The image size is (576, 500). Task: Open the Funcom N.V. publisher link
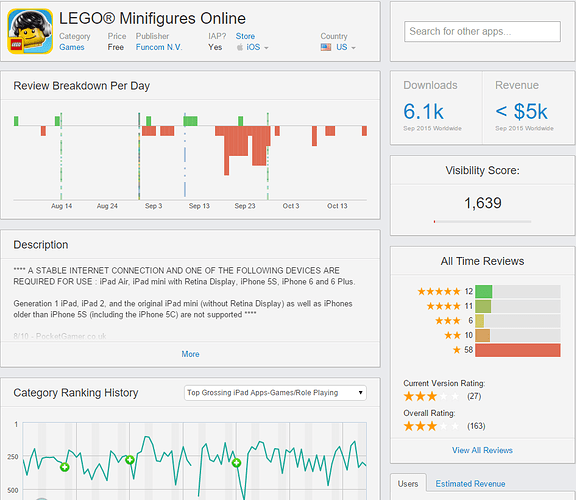(x=159, y=47)
